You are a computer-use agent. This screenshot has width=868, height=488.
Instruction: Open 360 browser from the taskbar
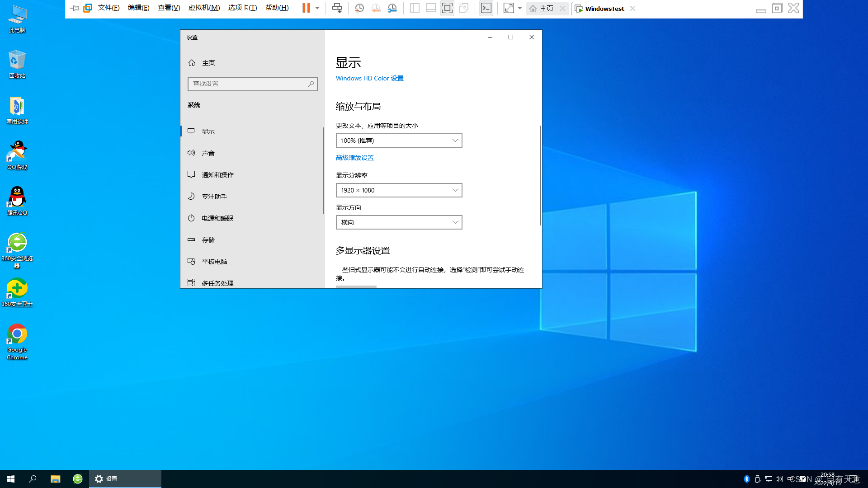(x=78, y=479)
